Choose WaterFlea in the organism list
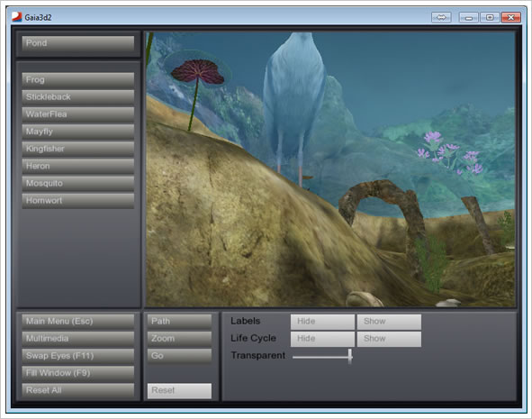The image size is (532, 419). tap(78, 114)
